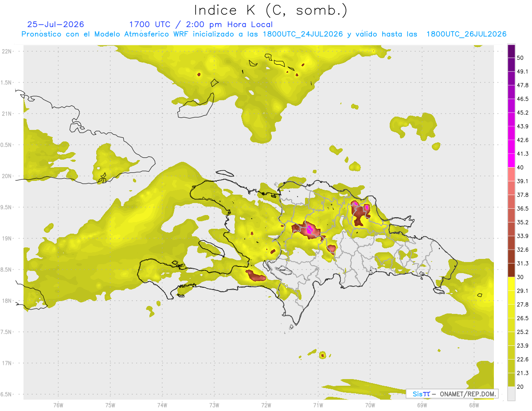Screen dimensions: 532x411
Task: Click the colorbar value "22.6"
Action: pos(523,359)
